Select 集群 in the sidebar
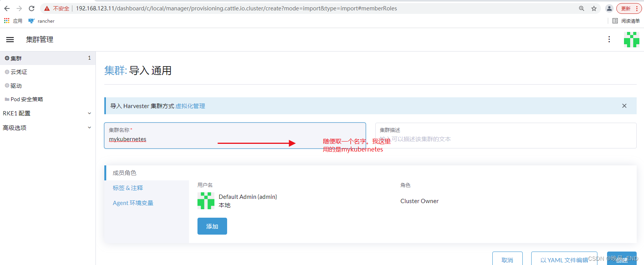 click(48, 58)
